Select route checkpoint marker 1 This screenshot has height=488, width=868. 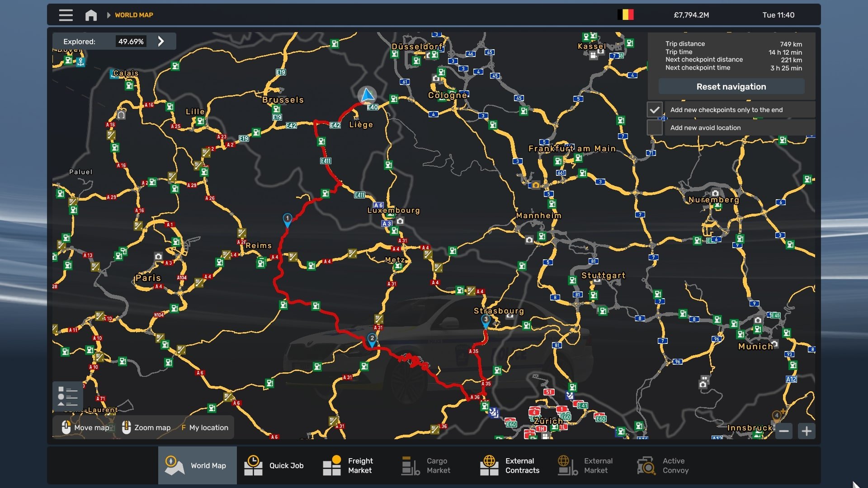pyautogui.click(x=287, y=220)
